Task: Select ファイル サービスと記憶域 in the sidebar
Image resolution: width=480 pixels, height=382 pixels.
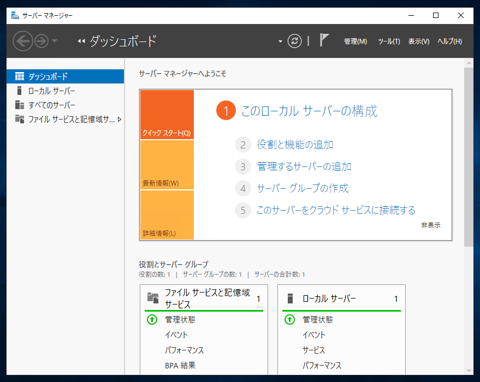Action: click(65, 119)
